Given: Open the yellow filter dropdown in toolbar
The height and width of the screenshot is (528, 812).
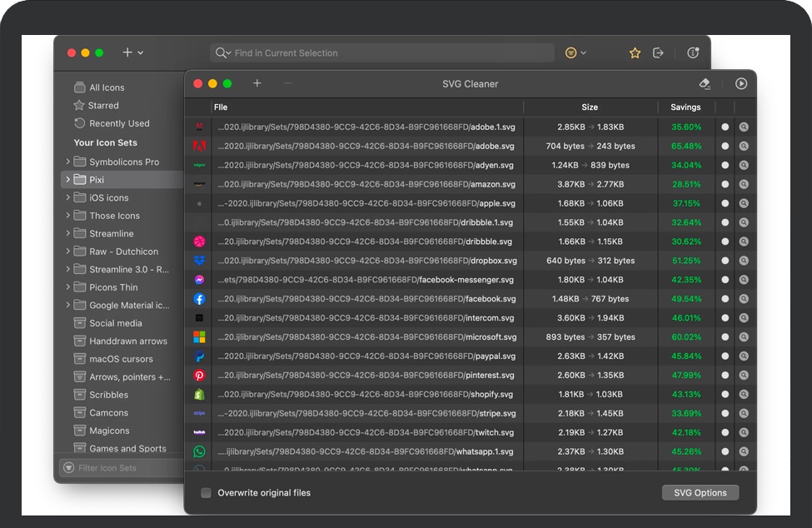Looking at the screenshot, I should (575, 52).
